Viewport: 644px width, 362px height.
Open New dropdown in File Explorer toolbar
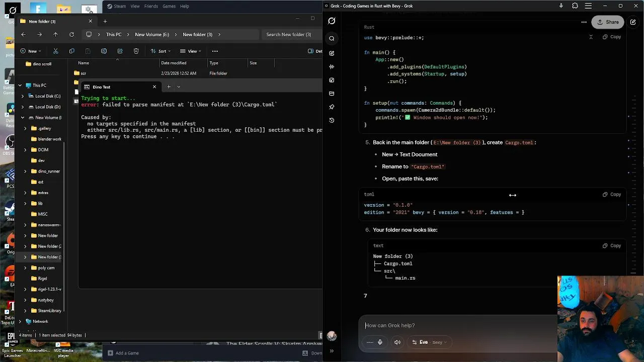point(31,51)
